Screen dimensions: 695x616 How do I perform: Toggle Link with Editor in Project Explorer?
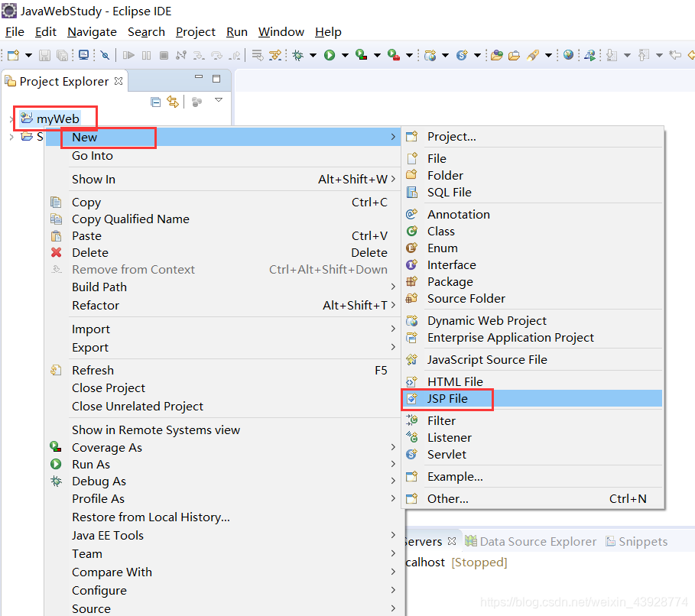(173, 102)
